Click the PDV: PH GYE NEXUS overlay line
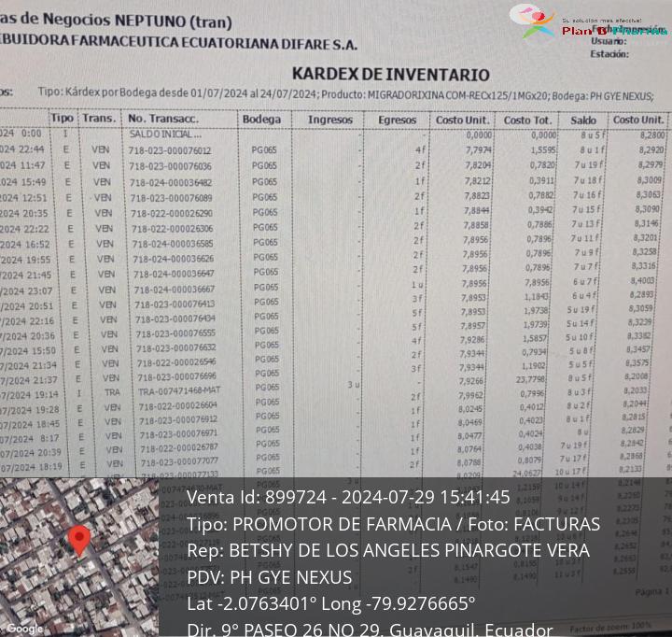The width and height of the screenshot is (672, 637). (269, 577)
